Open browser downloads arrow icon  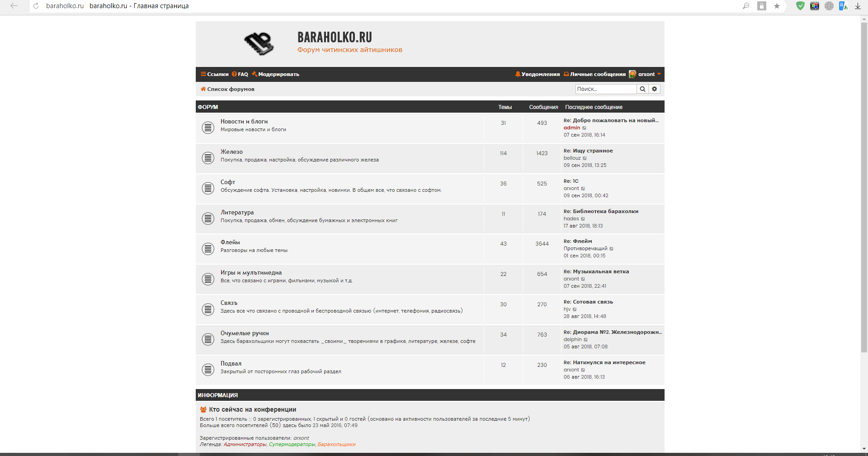(858, 6)
